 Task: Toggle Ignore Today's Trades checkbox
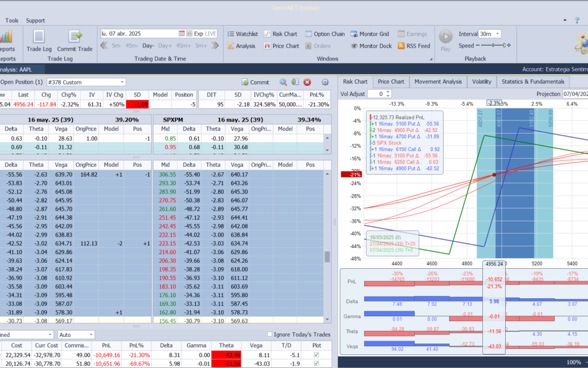coord(269,334)
